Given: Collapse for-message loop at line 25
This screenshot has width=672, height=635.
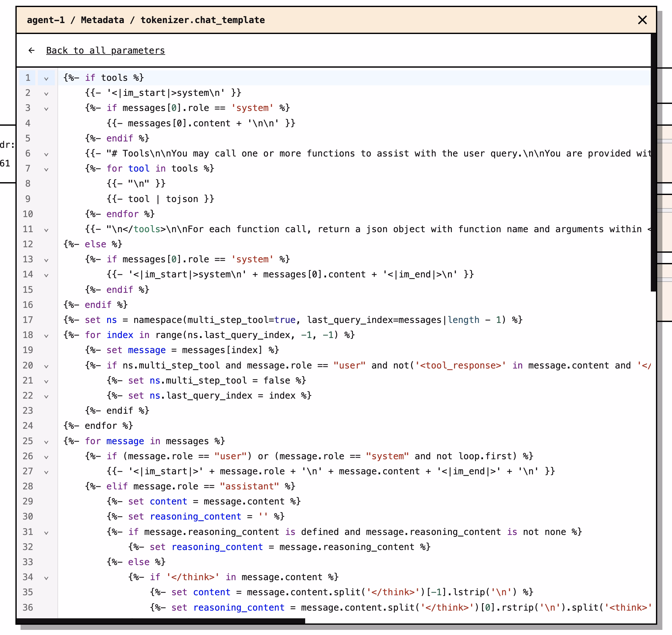Looking at the screenshot, I should (x=47, y=442).
